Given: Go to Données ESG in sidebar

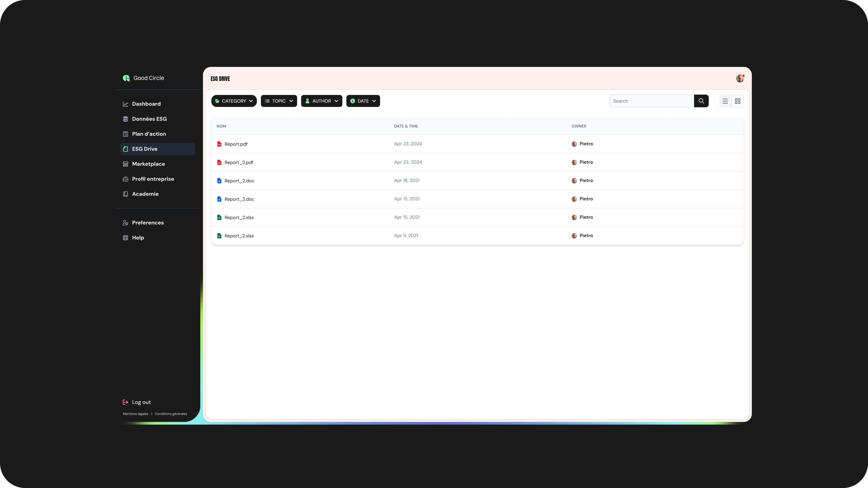Looking at the screenshot, I should click(x=149, y=119).
